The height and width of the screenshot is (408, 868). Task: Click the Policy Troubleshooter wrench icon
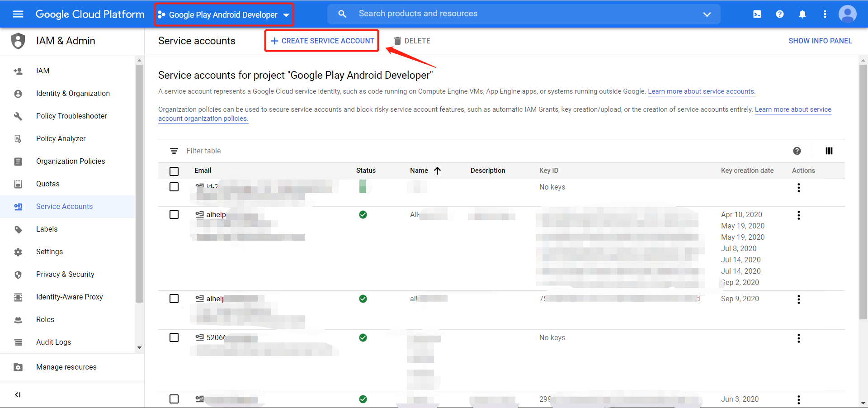click(18, 116)
